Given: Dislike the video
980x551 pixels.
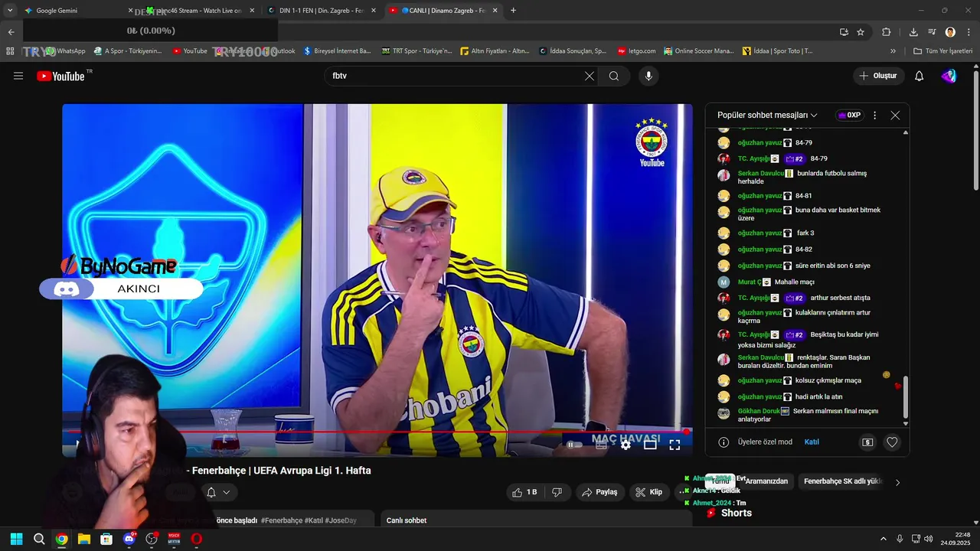Looking at the screenshot, I should [557, 492].
